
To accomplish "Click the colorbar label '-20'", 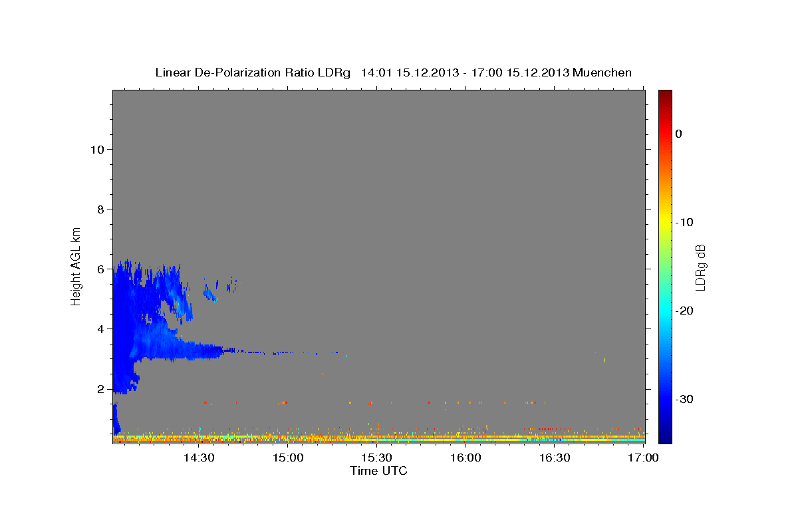I will coord(684,311).
